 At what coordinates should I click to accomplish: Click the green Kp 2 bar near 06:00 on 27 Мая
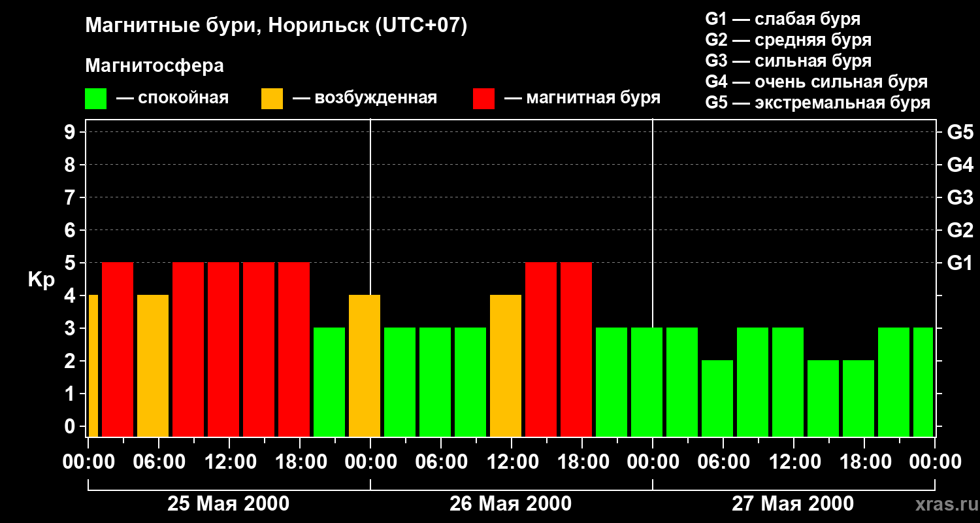tap(717, 398)
